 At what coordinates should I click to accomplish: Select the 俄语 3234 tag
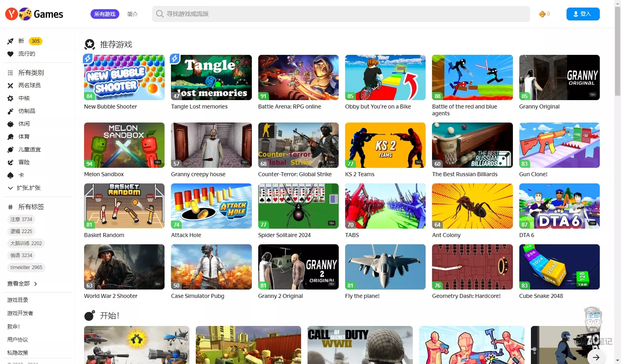tap(21, 255)
